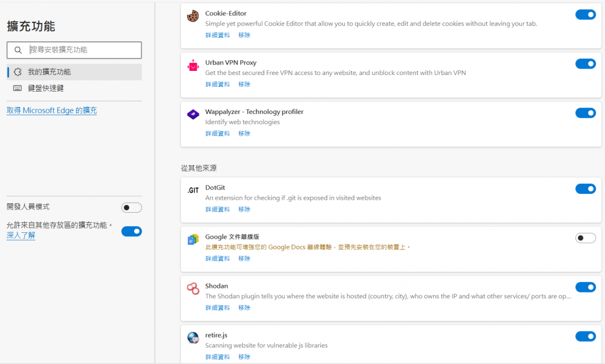Click 'Scanning website for vulnerable js libraries' text
Viewport: 605px width, 364px height.
266,346
